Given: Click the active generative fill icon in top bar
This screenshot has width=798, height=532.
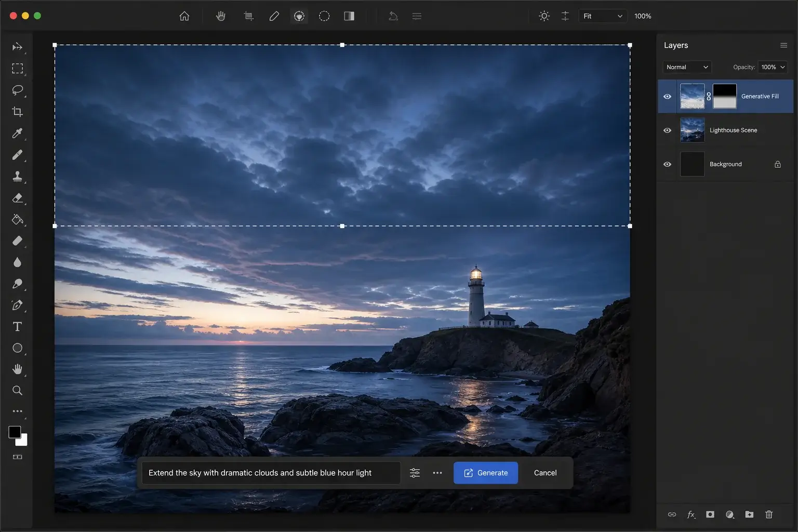Looking at the screenshot, I should [299, 16].
